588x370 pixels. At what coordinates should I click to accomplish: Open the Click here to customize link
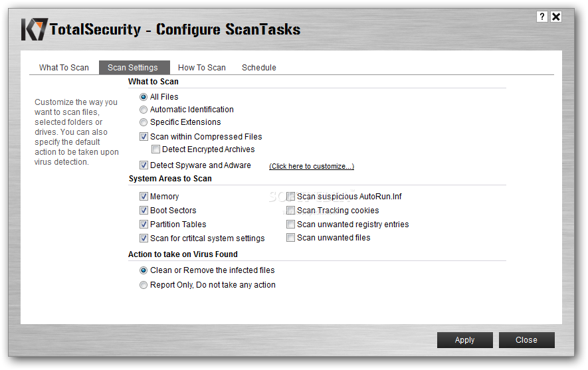point(311,166)
